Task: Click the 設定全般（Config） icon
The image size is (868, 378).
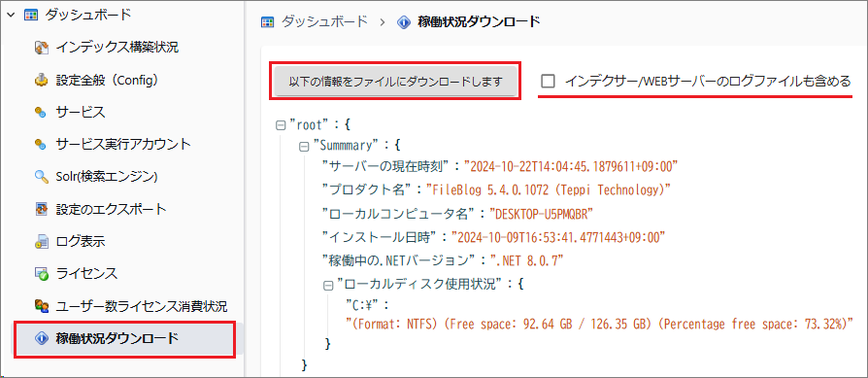Action: 41,81
